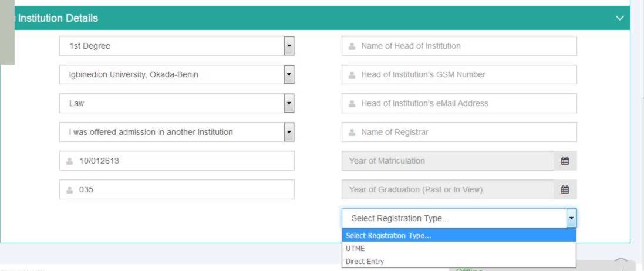Screen dimensions: 644x271
Task: Click the Year of Matriculation field
Action: pos(448,161)
